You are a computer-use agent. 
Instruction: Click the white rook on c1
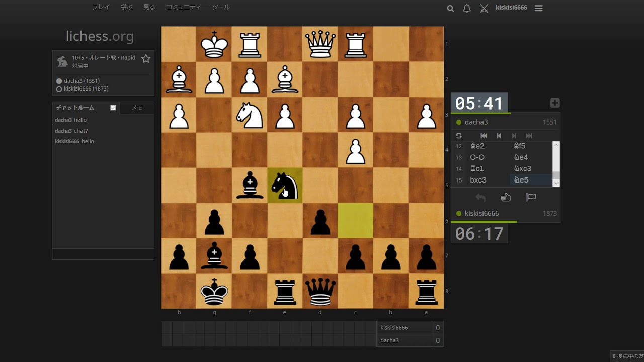click(x=356, y=44)
